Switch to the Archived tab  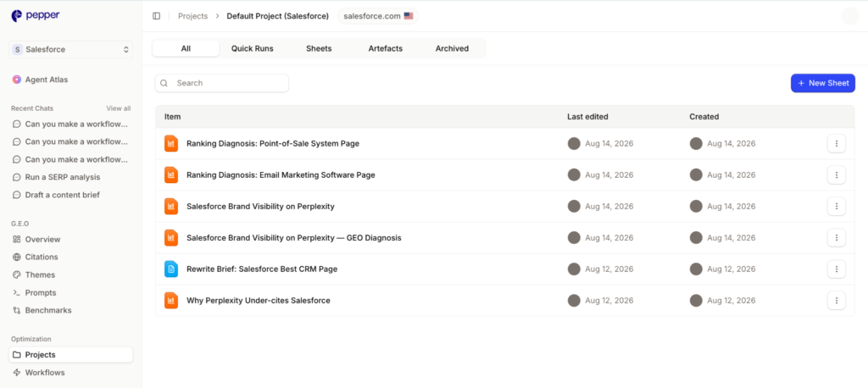point(452,48)
